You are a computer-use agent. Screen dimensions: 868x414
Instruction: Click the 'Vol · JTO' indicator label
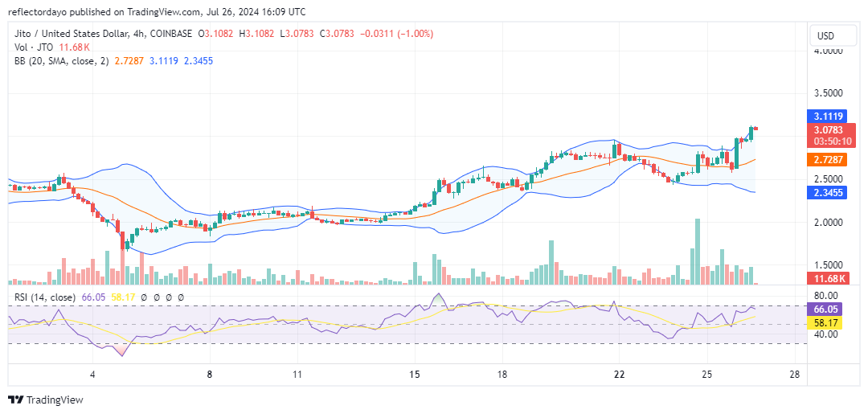(x=33, y=47)
